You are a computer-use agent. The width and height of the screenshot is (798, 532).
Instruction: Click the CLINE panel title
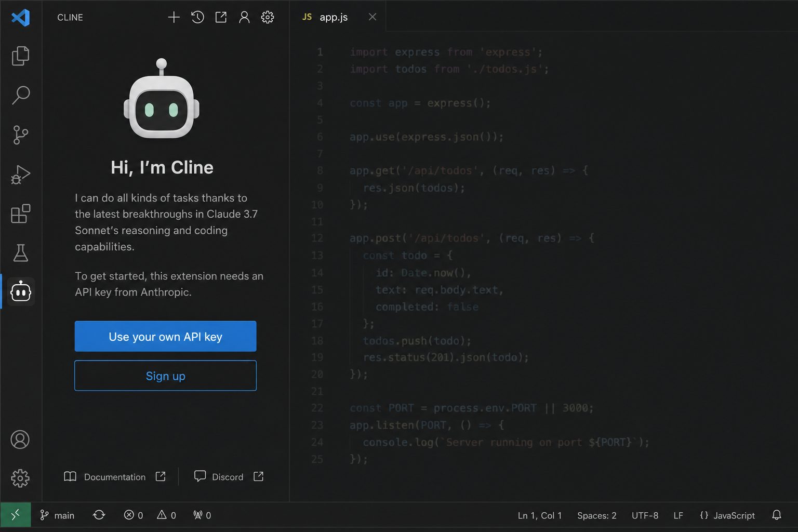(x=70, y=17)
